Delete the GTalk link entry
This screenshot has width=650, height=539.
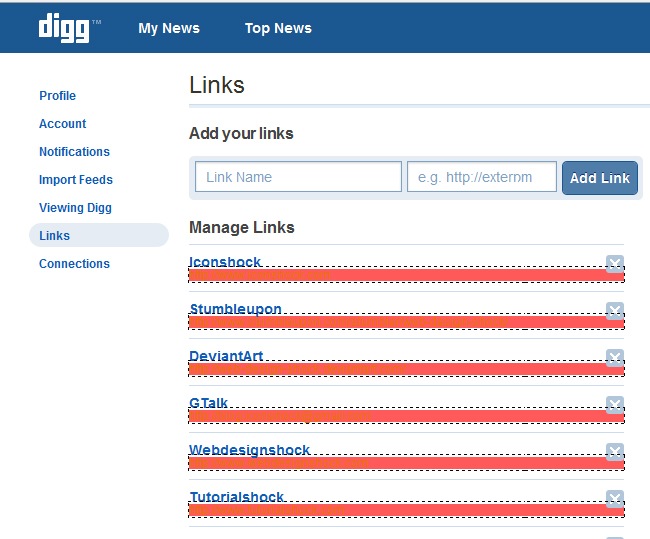tap(615, 405)
